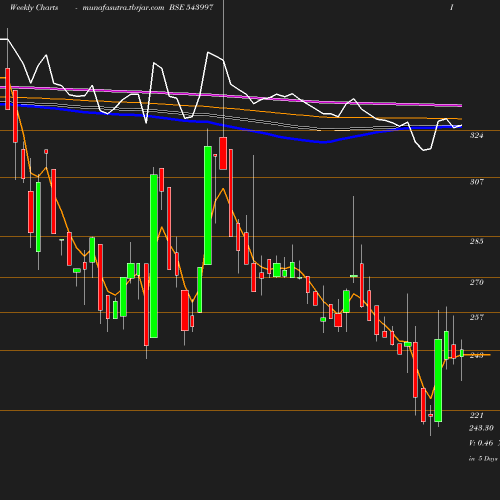Screen dimensions: 500x500
Task: Click the 285 price level label
Action: [x=476, y=241]
